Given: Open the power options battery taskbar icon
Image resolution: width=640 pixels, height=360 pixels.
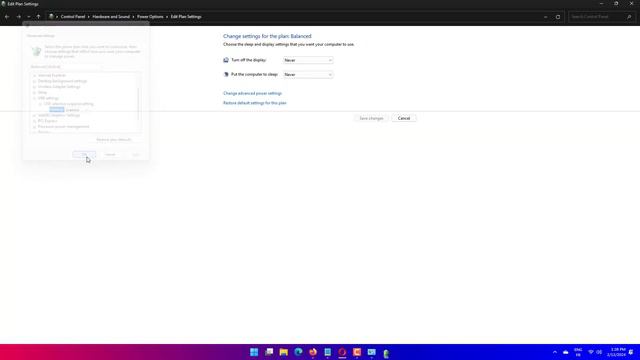Looking at the screenshot, I should tap(386, 353).
